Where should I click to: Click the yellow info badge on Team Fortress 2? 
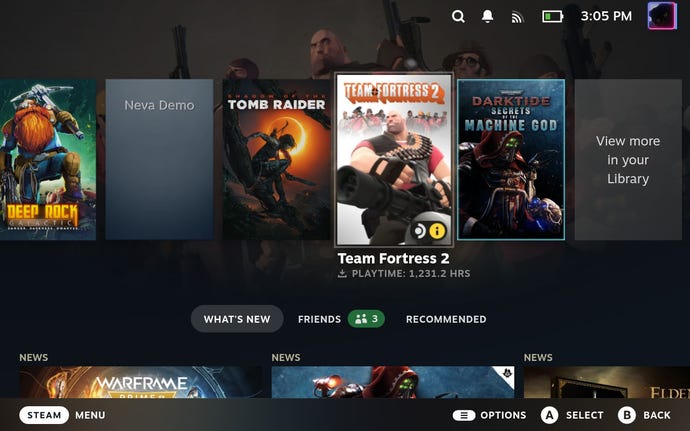click(437, 230)
